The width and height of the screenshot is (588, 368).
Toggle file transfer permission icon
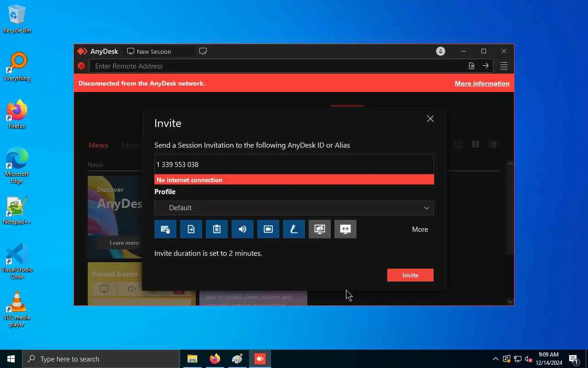(191, 229)
